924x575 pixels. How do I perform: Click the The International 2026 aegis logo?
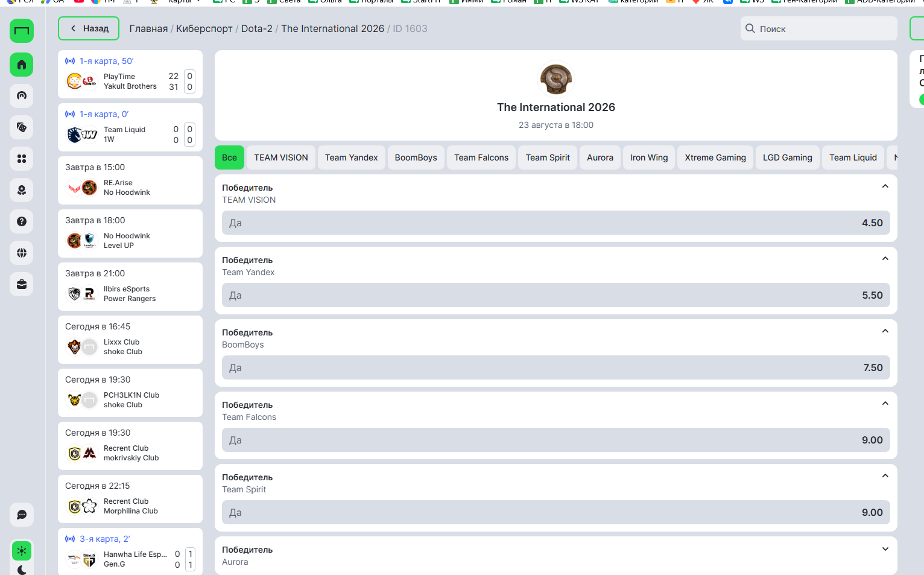556,79
